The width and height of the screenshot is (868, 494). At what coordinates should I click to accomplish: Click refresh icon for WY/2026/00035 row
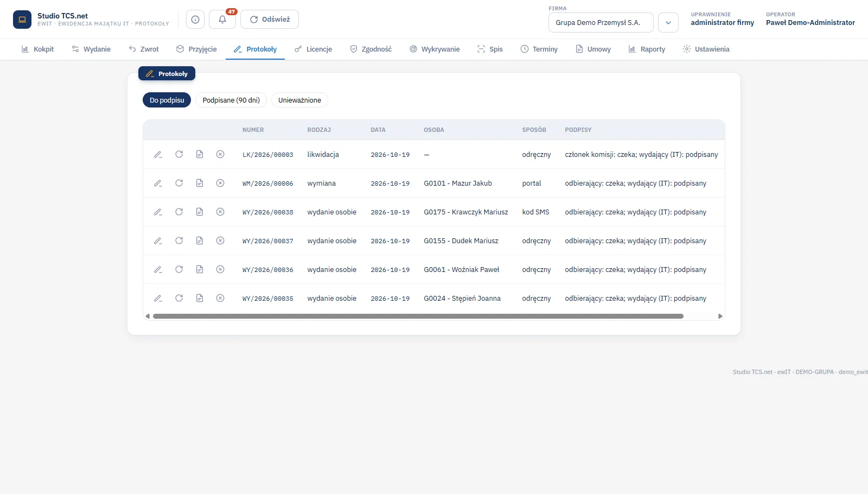pos(179,298)
